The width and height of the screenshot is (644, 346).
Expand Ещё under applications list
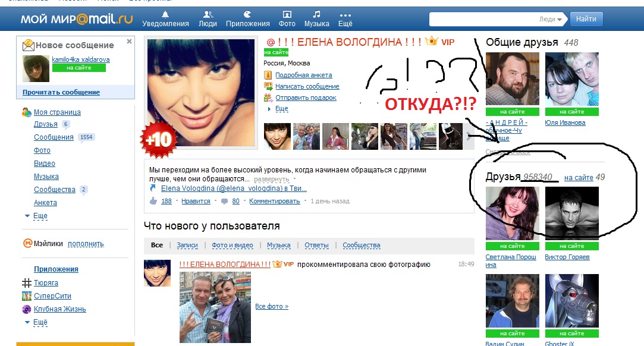click(x=40, y=322)
